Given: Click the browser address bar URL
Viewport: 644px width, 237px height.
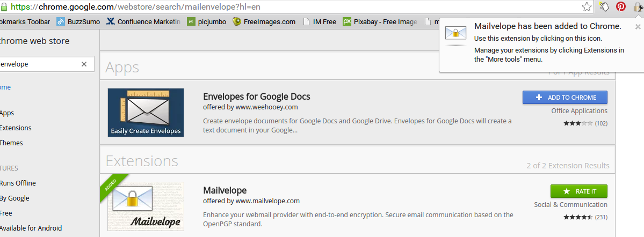Looking at the screenshot, I should coord(135,7).
